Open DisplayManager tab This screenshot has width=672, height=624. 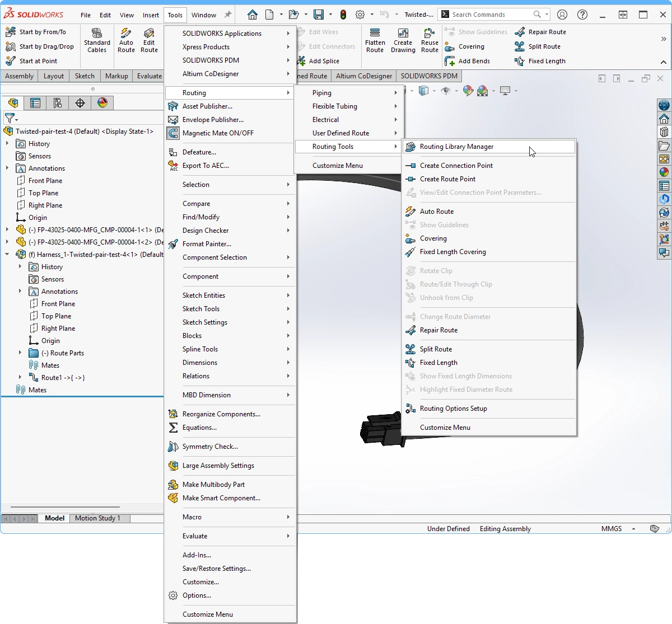click(102, 103)
